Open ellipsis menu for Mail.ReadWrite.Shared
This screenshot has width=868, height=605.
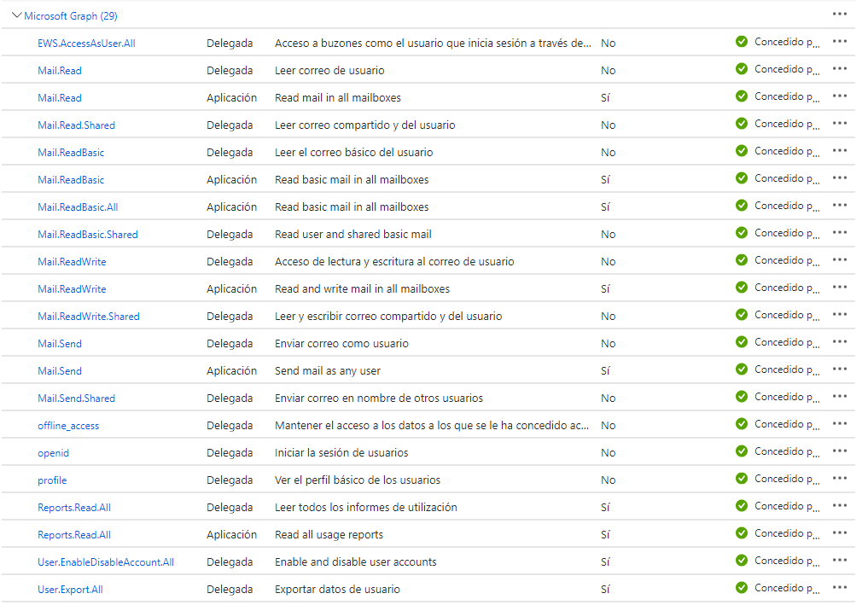click(x=839, y=314)
